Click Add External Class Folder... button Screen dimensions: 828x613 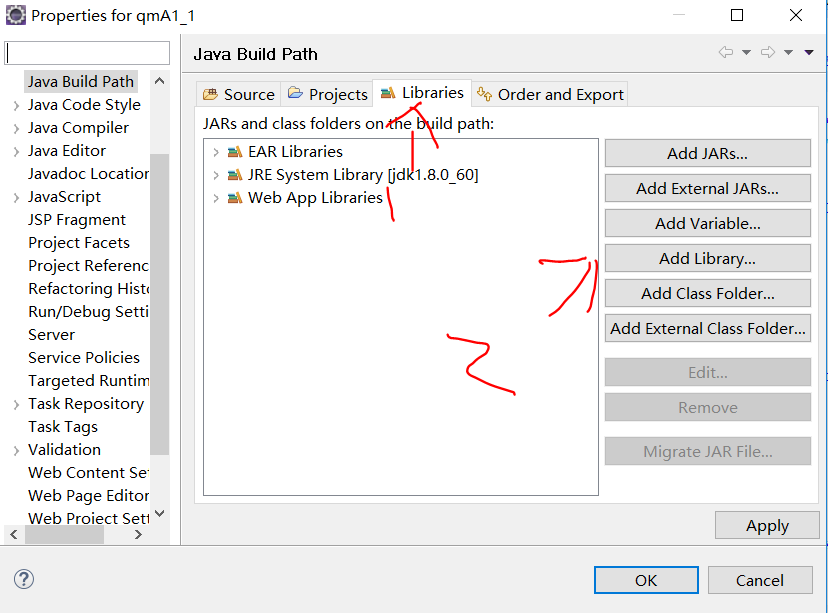708,328
